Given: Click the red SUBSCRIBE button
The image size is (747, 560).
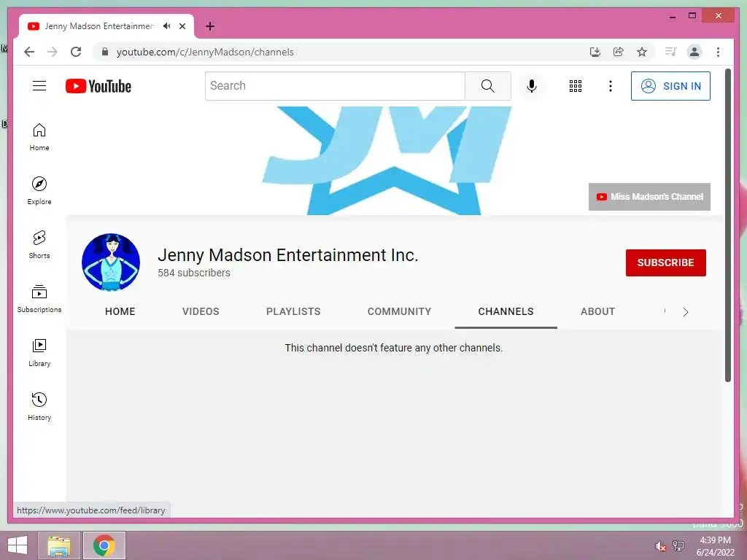Looking at the screenshot, I should point(665,262).
